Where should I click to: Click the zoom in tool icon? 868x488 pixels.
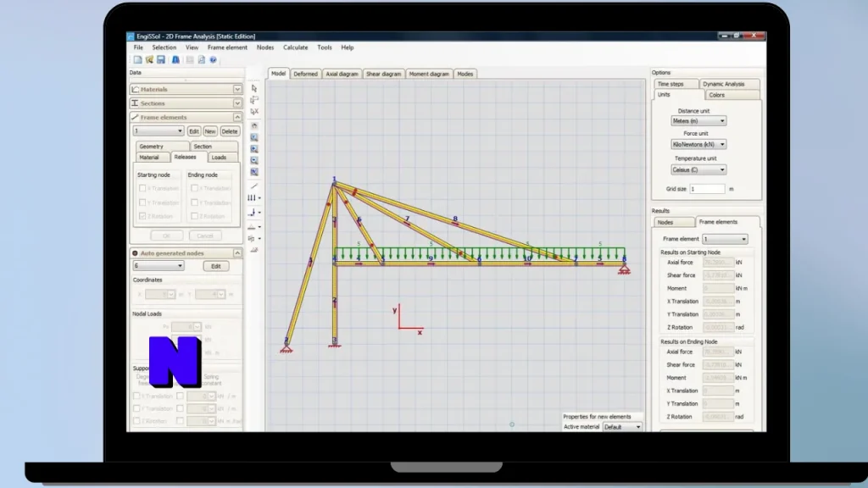(x=254, y=149)
